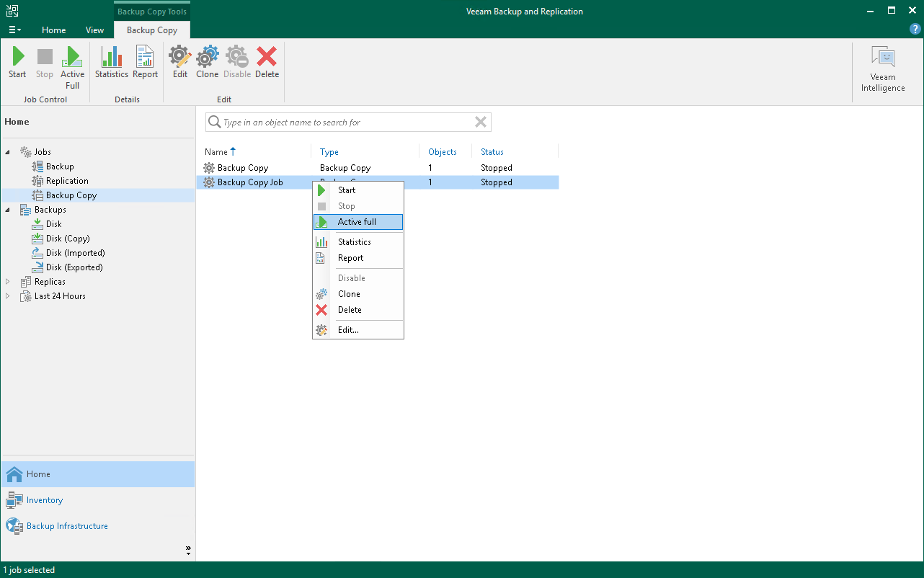The image size is (924, 578).
Task: Click Backup Copy in Type column
Action: tap(345, 168)
